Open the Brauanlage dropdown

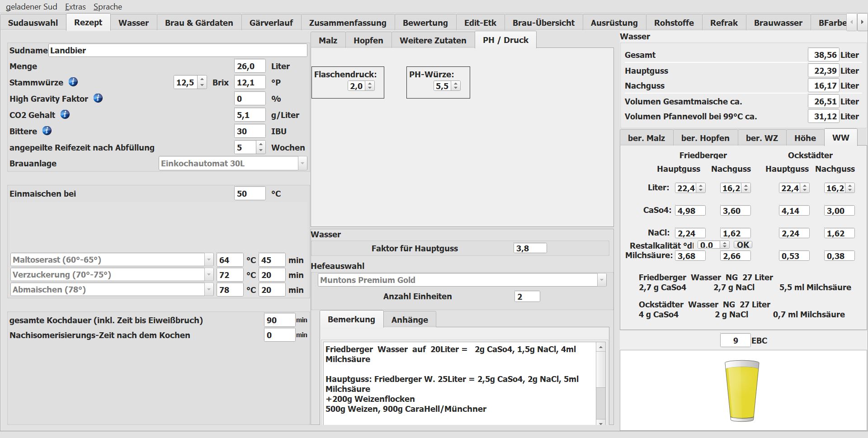[x=302, y=164]
